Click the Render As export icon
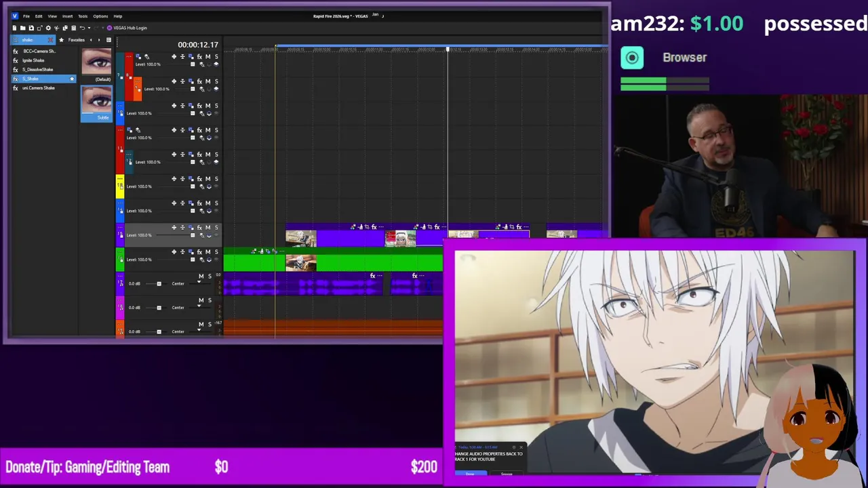 coord(40,28)
